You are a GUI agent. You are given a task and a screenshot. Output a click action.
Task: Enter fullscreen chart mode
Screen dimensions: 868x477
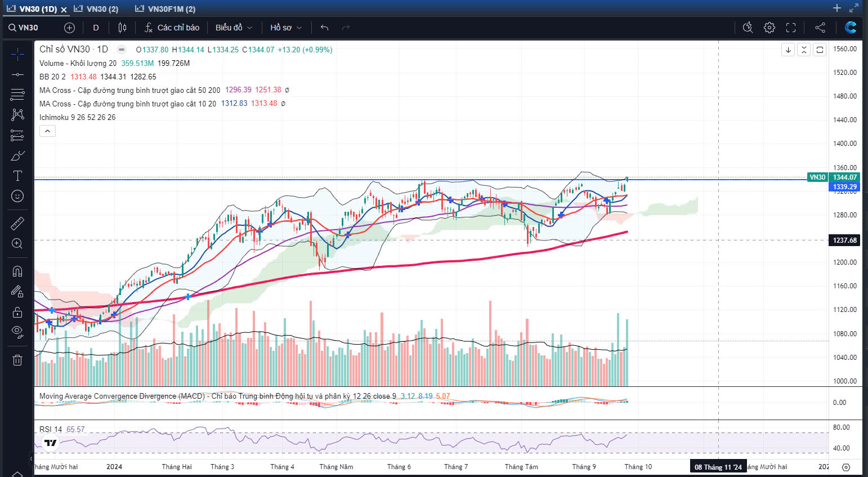[x=791, y=28]
